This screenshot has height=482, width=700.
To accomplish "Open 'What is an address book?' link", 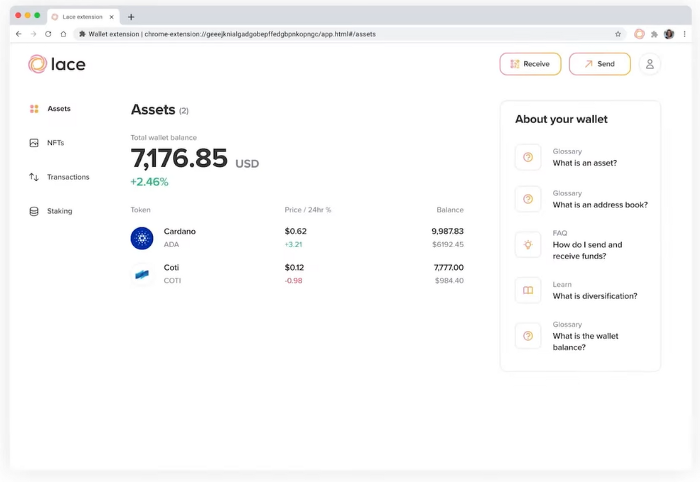I will coord(600,205).
